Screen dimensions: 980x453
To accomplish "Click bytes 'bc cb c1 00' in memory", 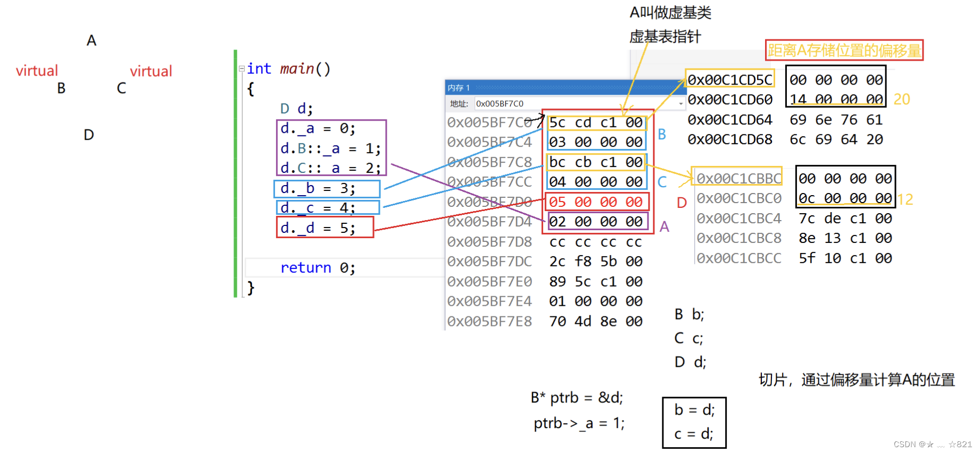I will point(596,162).
